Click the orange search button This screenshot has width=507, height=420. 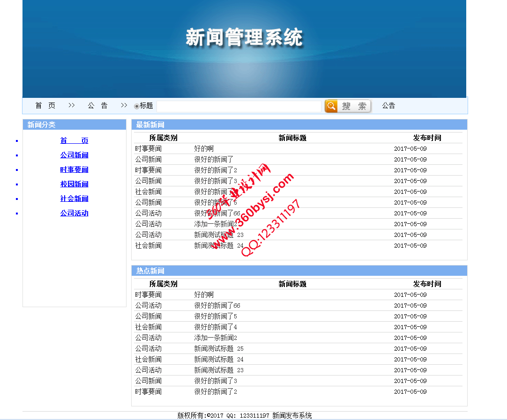pos(348,106)
